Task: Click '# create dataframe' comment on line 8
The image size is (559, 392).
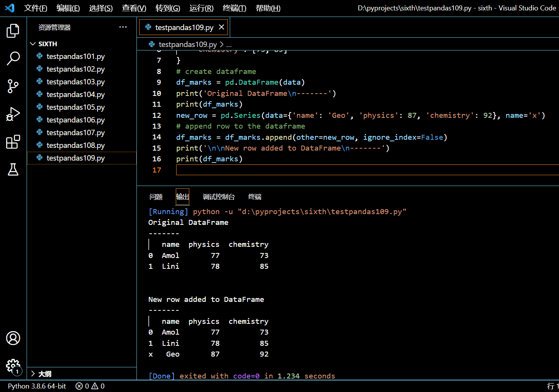Action: click(216, 71)
